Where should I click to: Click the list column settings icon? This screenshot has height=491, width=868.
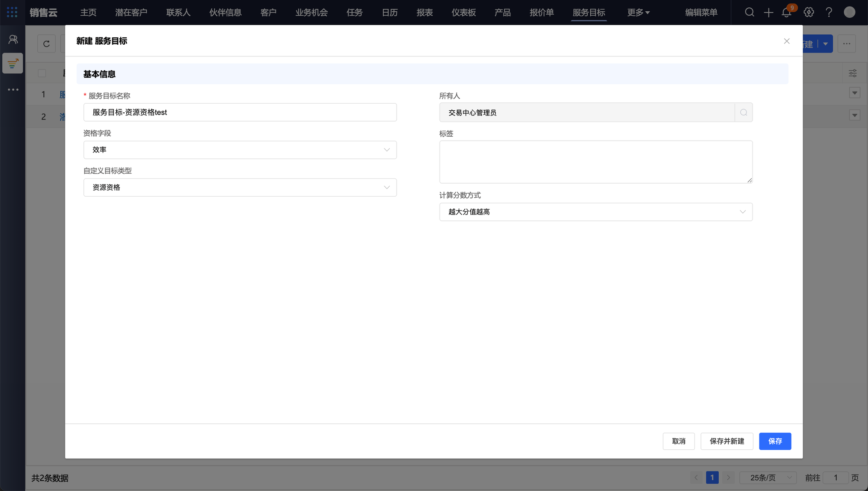(852, 73)
